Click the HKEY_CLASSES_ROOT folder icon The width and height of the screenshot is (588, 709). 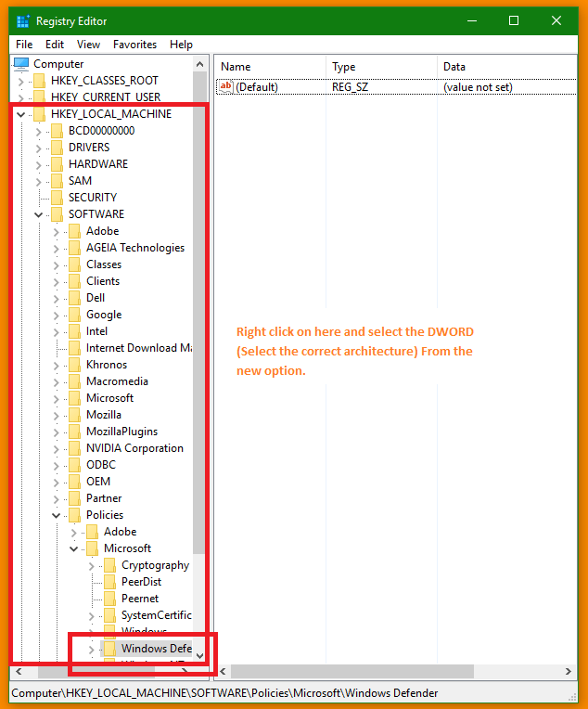[39, 81]
